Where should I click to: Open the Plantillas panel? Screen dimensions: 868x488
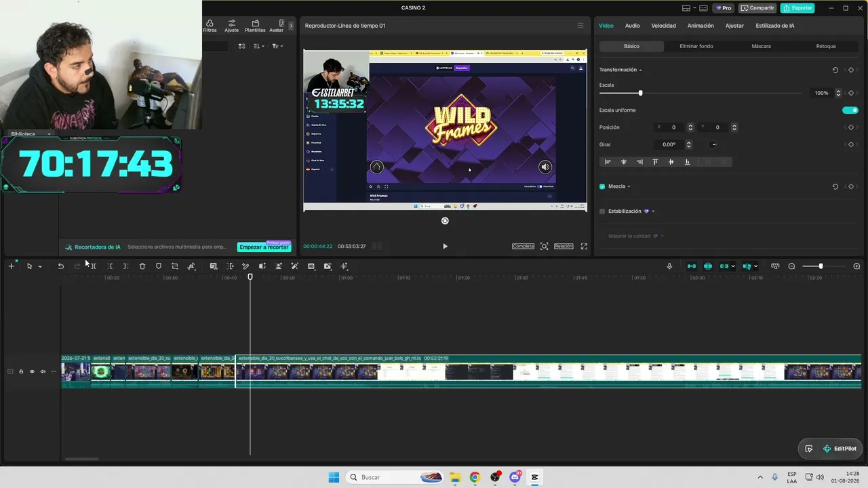(255, 26)
